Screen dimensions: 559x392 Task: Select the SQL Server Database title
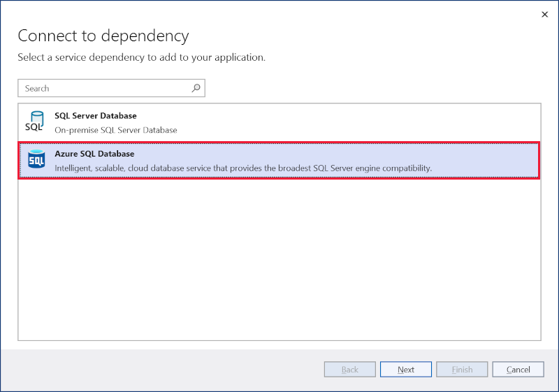(x=96, y=115)
